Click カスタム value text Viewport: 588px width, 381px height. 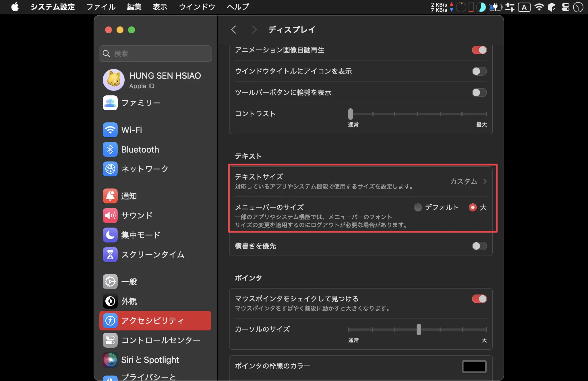tap(464, 181)
